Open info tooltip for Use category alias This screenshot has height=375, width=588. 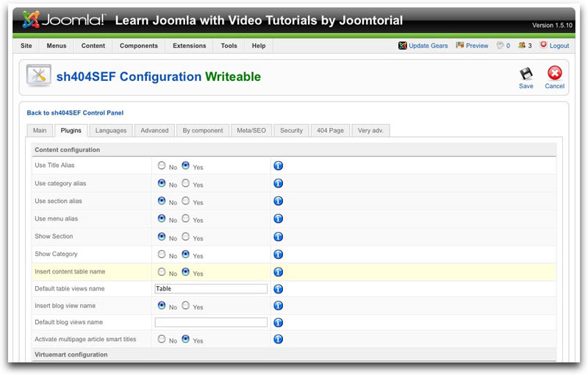[x=279, y=183]
